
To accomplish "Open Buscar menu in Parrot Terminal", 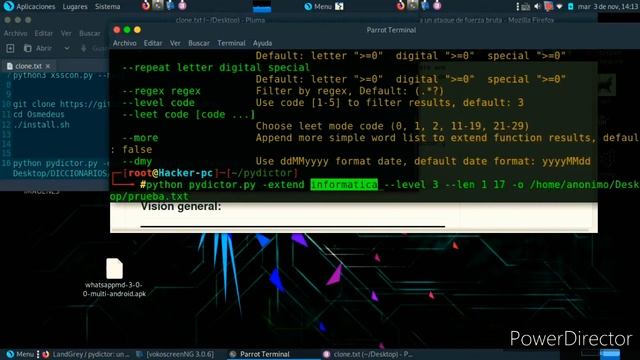I will (x=199, y=43).
